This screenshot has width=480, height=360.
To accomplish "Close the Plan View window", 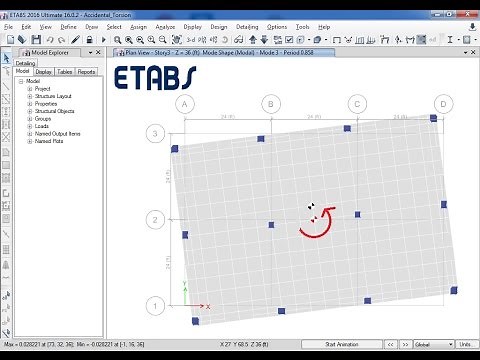I will (x=473, y=53).
